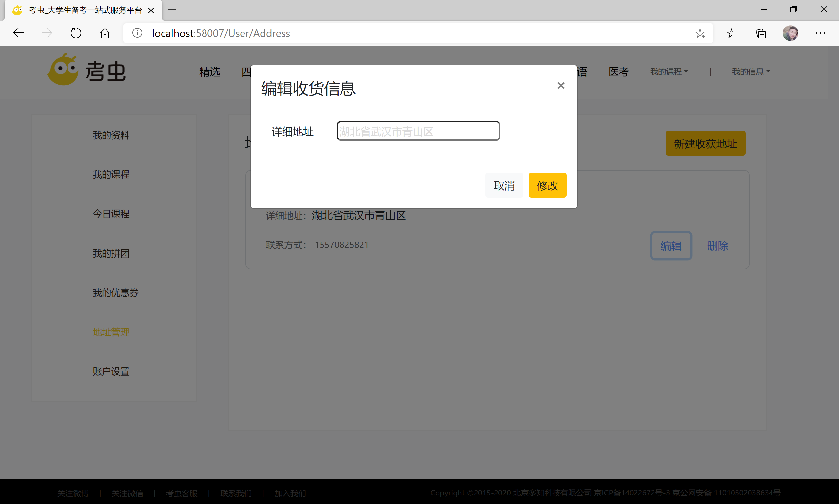Open browser collections icon
839x504 pixels.
(761, 33)
